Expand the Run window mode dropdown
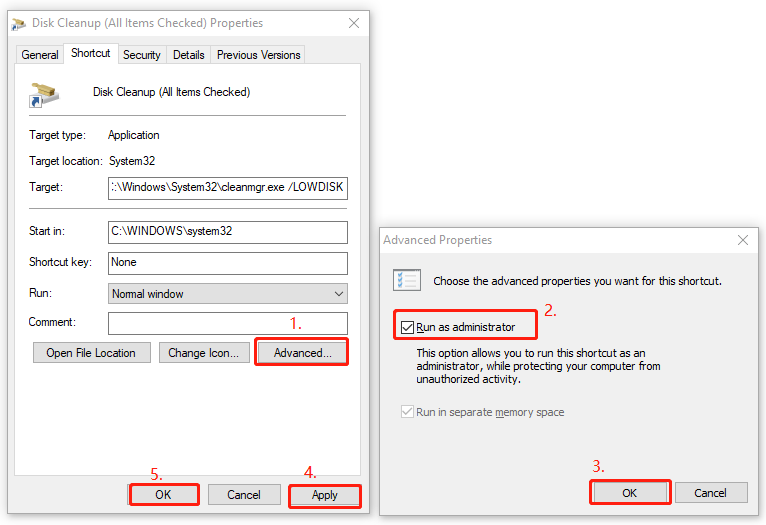This screenshot has width=766, height=525. [x=228, y=294]
